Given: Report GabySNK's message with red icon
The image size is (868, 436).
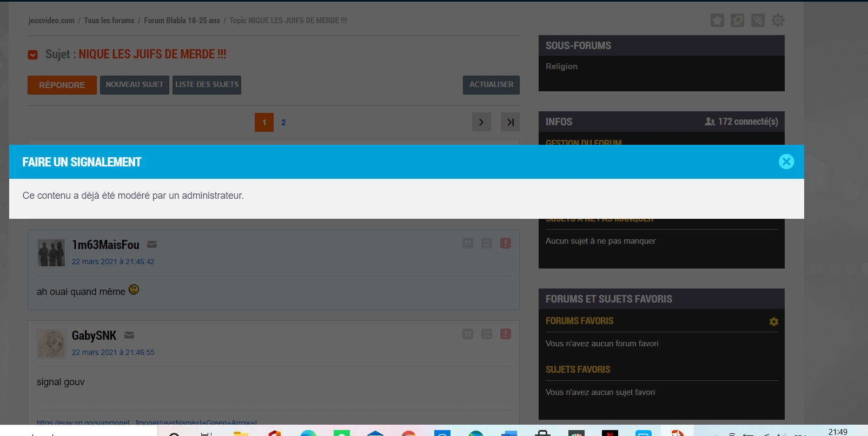Looking at the screenshot, I should click(x=506, y=334).
